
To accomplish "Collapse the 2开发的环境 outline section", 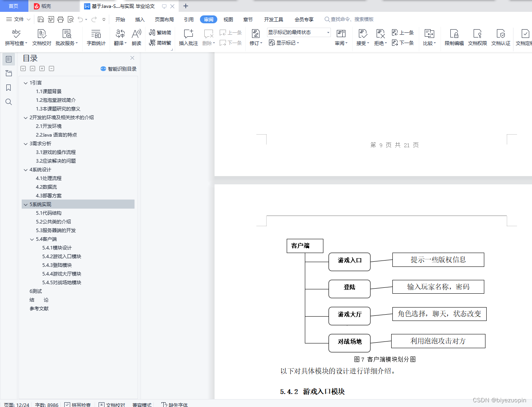I will 26,118.
